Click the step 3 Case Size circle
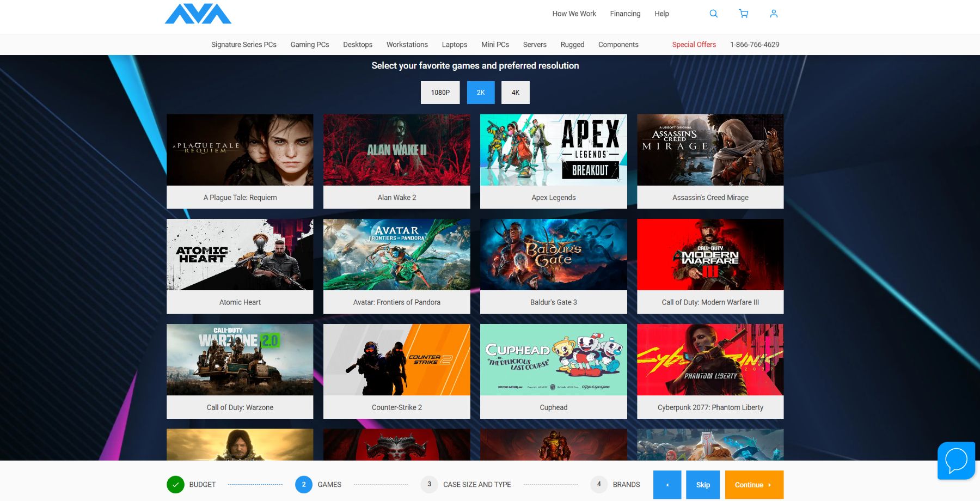 429,484
